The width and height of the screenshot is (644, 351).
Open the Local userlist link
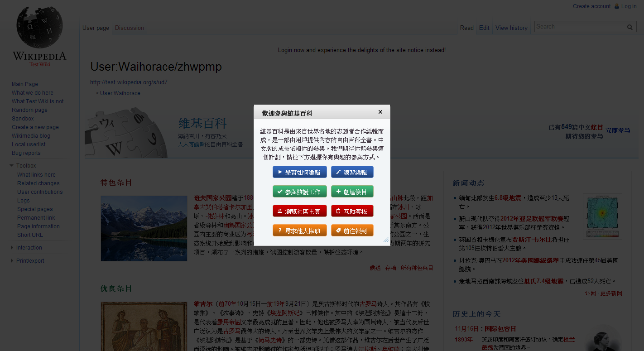[29, 144]
